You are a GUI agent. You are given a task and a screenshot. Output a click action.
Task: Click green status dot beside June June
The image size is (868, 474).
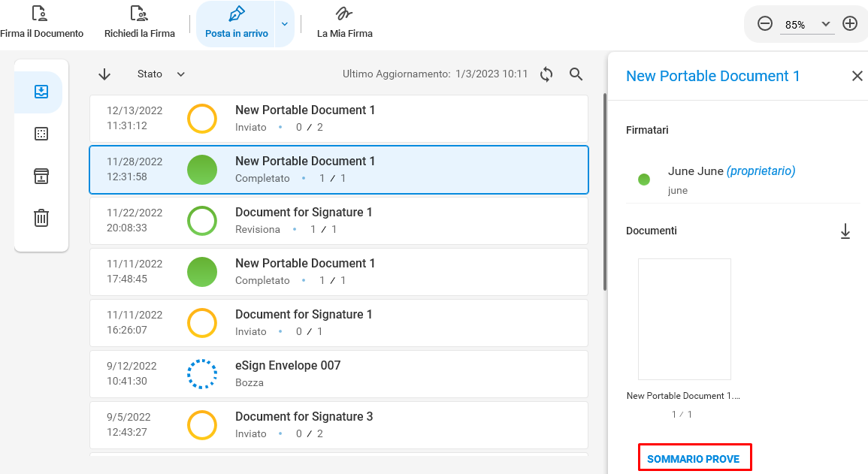click(x=644, y=180)
